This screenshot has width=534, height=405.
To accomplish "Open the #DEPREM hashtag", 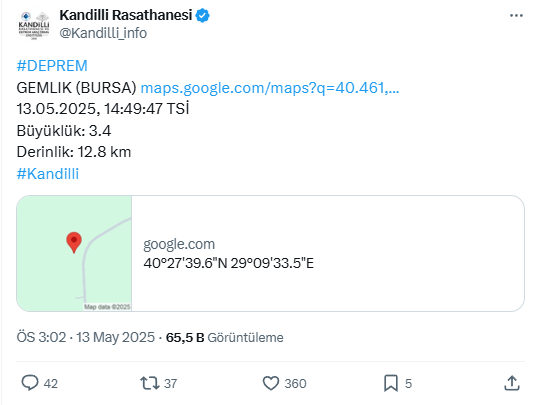I will point(52,66).
